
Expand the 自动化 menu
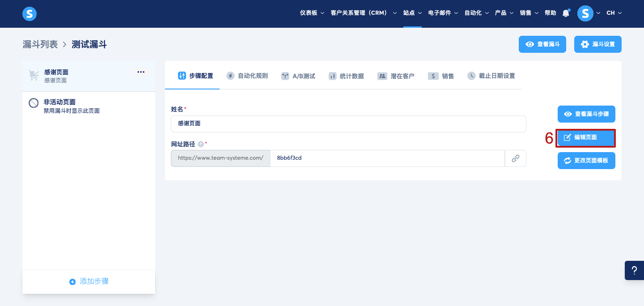477,13
